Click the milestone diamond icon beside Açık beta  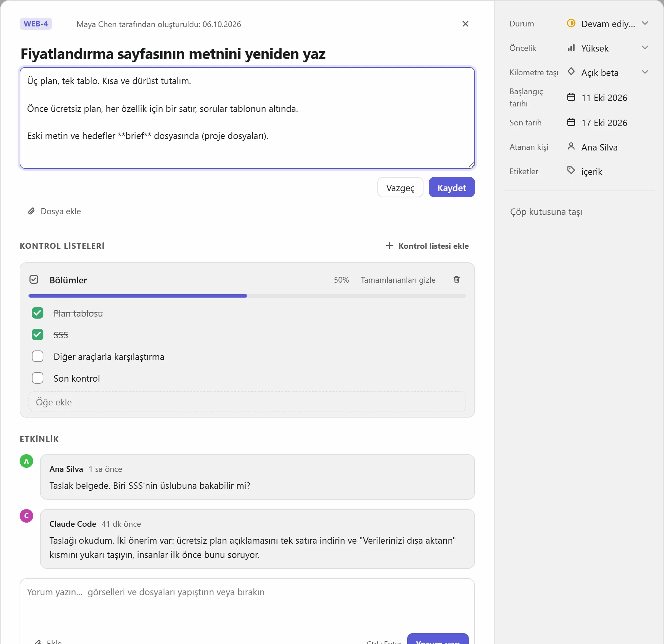coord(571,72)
